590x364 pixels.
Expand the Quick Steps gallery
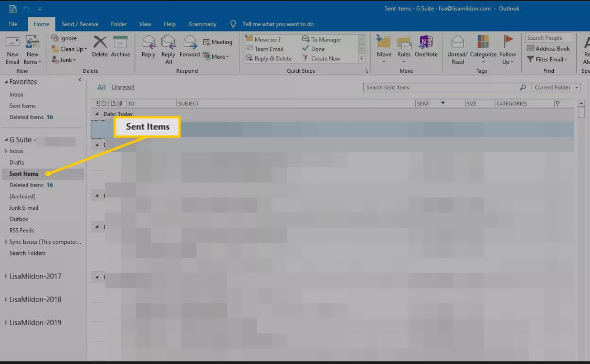362,59
